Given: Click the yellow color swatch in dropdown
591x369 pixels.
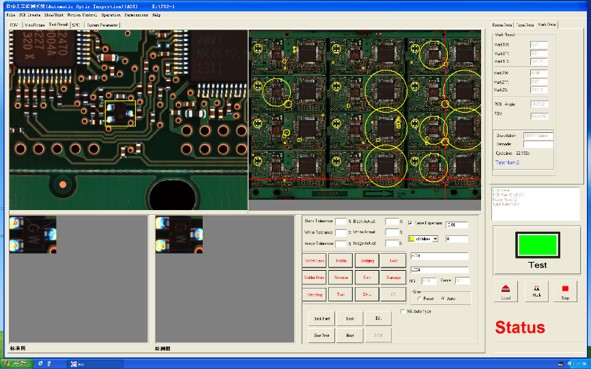Looking at the screenshot, I should click(x=412, y=239).
